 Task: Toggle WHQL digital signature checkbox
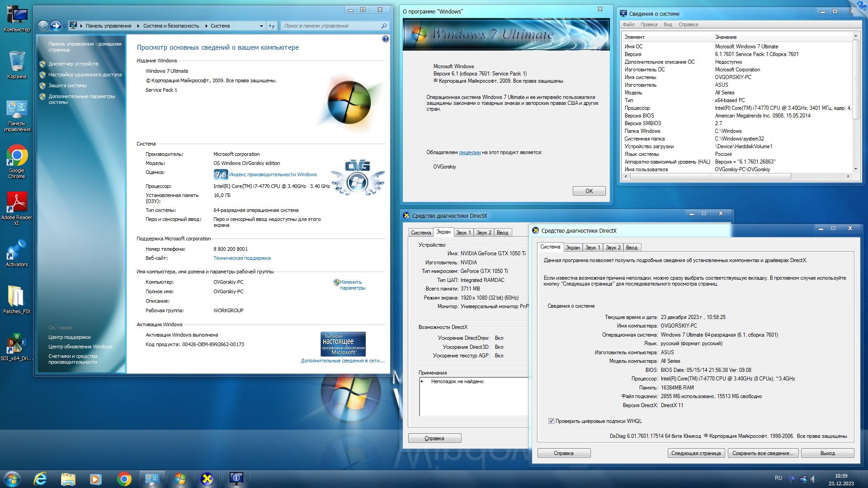click(x=551, y=420)
